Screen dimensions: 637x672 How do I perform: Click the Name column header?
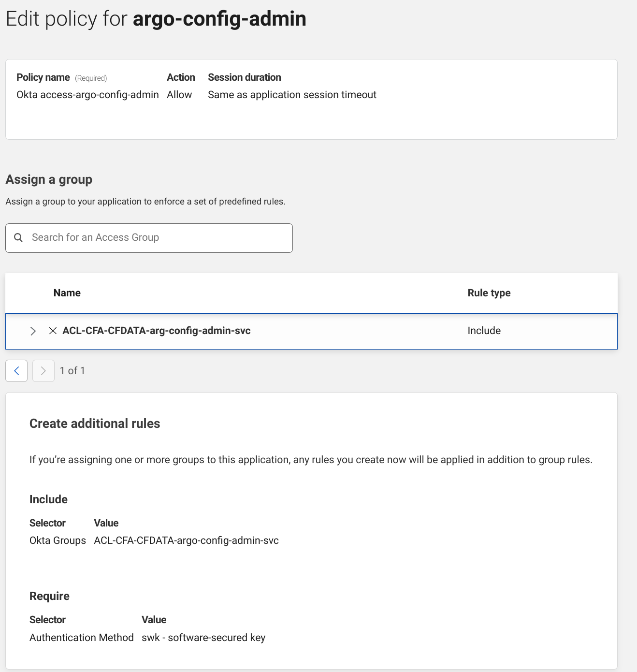coord(67,293)
